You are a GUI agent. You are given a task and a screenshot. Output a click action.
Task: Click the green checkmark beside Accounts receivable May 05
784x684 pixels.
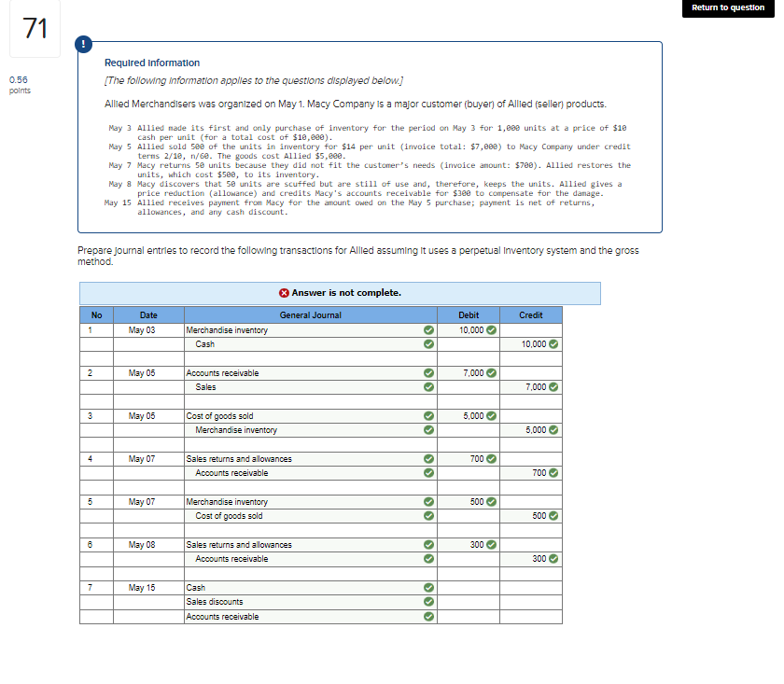[x=427, y=372]
